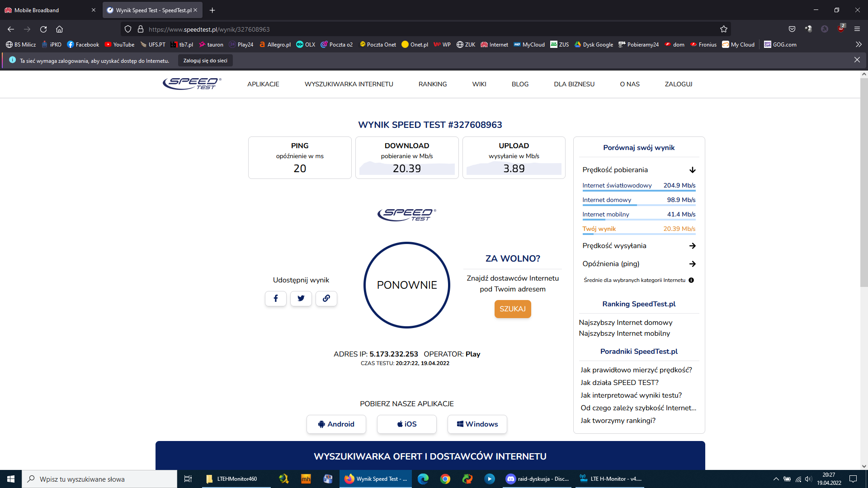Run the test again with PONOWNIE
This screenshot has height=488, width=868.
coord(407,285)
